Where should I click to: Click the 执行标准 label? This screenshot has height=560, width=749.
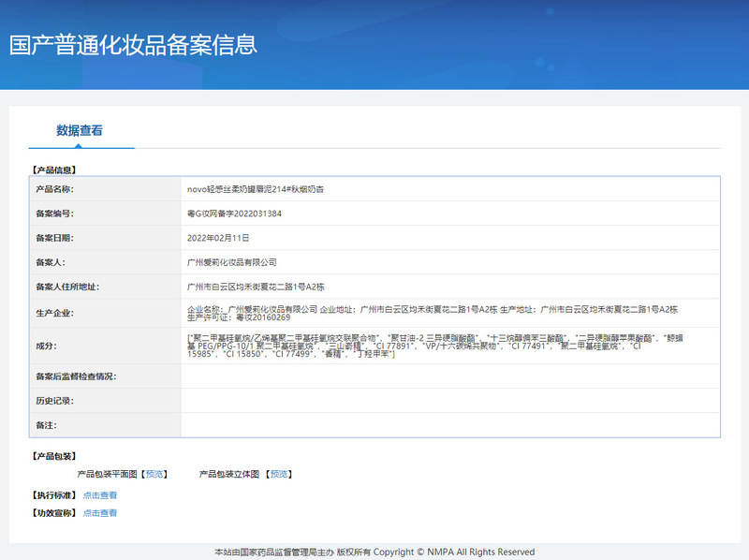tap(54, 495)
